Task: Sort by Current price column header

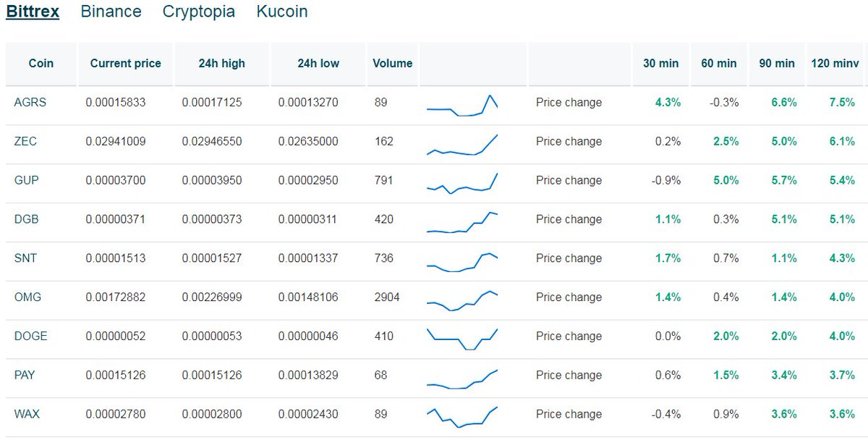Action: tap(126, 64)
